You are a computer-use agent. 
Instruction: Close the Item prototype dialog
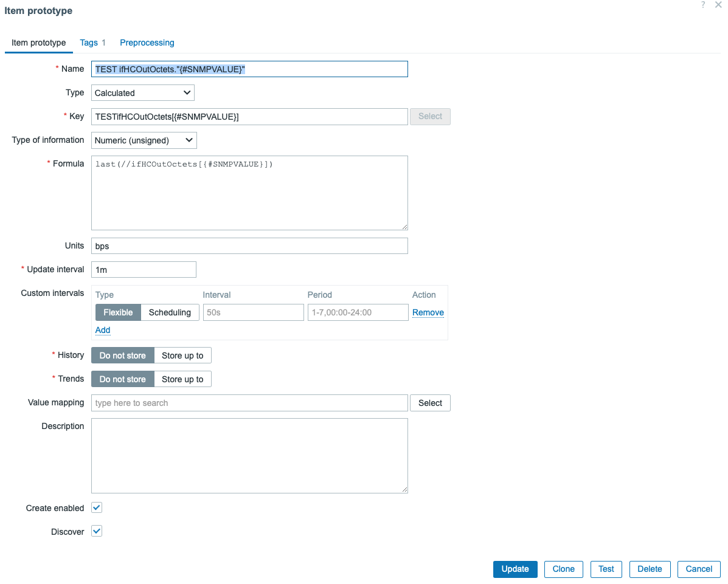(718, 5)
